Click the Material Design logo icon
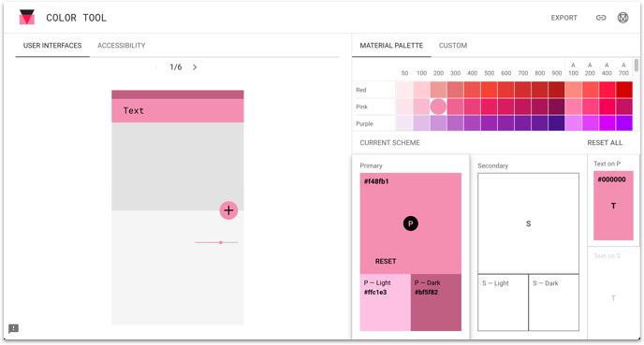 point(622,18)
